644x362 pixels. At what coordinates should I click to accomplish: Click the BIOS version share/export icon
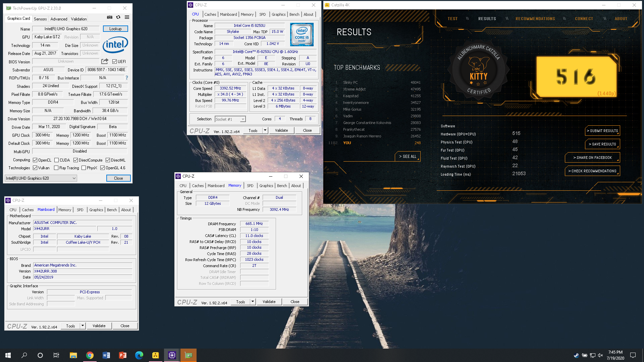(x=105, y=61)
